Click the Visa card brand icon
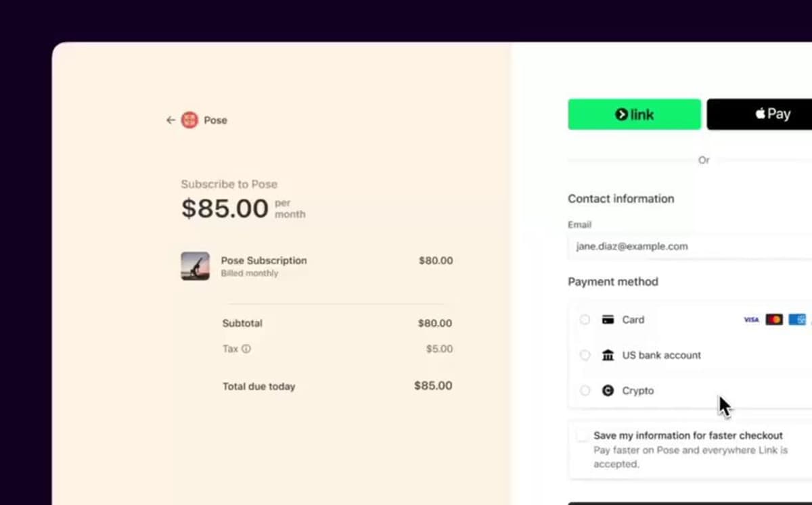This screenshot has width=812, height=505. pyautogui.click(x=750, y=320)
